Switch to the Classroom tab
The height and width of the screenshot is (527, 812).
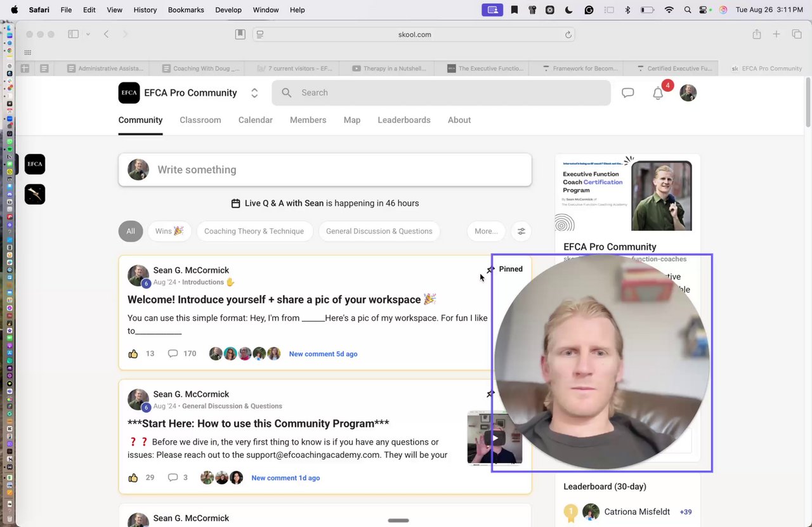pyautogui.click(x=200, y=120)
